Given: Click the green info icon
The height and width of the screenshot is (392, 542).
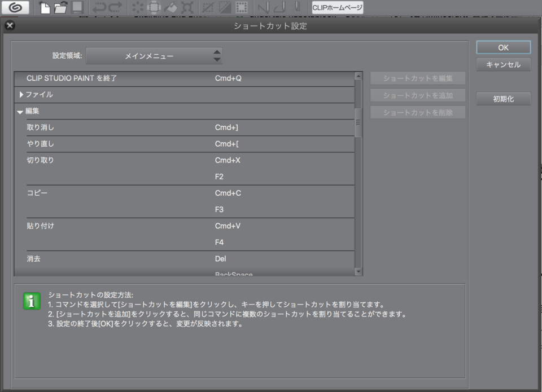Looking at the screenshot, I should 32,301.
